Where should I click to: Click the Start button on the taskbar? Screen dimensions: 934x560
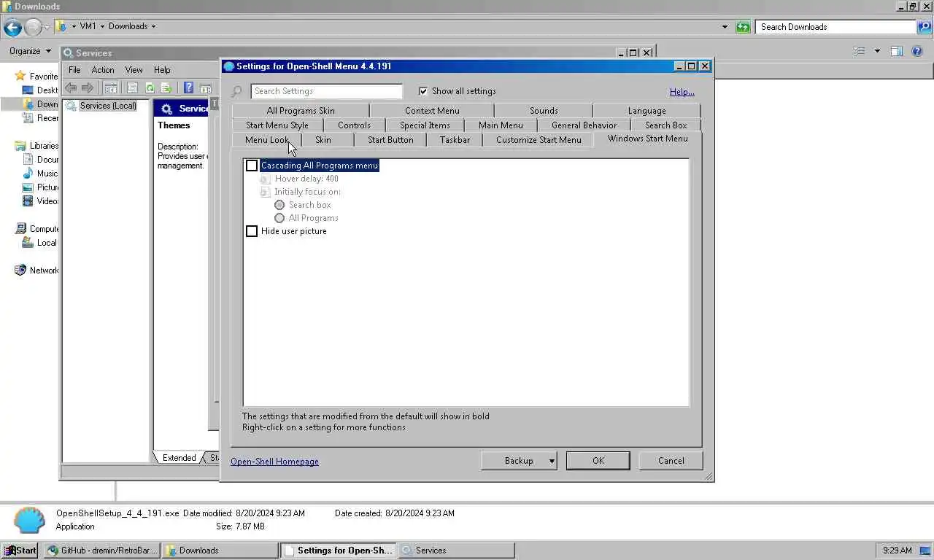pos(20,551)
